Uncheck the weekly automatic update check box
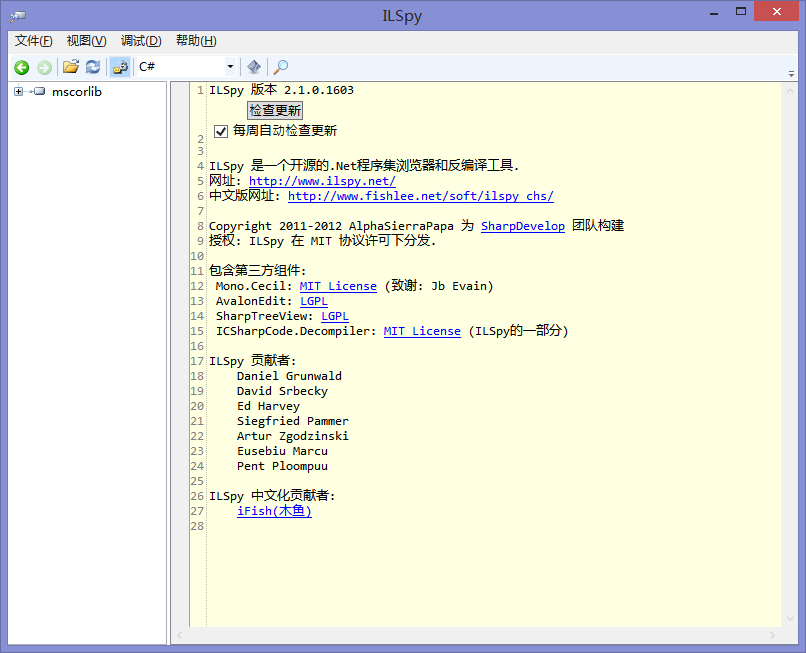The height and width of the screenshot is (653, 806). click(x=221, y=131)
